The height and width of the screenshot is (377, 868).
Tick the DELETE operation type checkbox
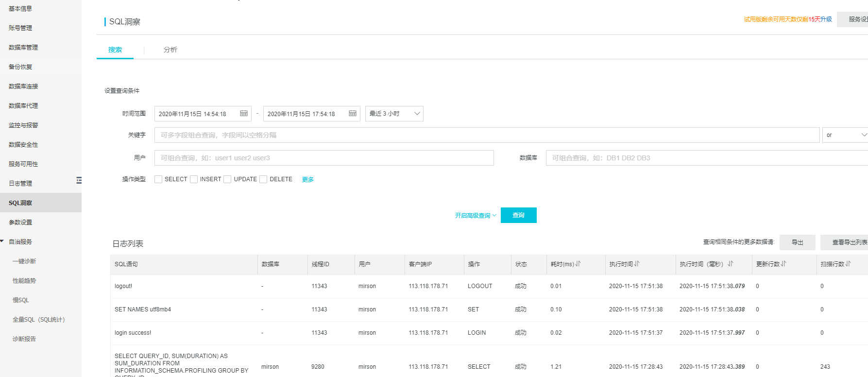[x=263, y=179]
